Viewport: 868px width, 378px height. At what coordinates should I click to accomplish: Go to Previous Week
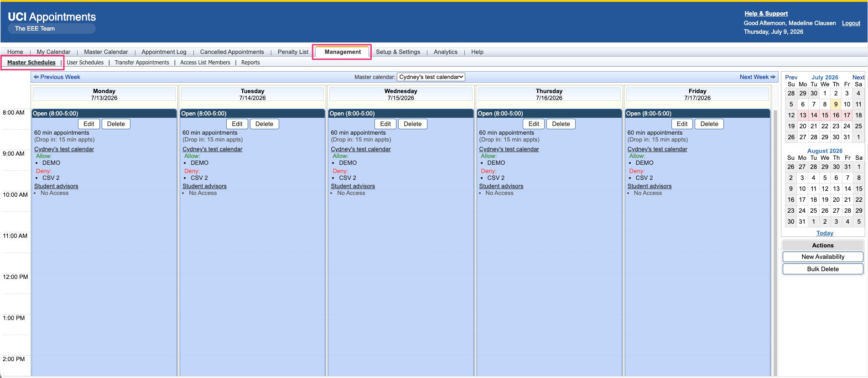tap(57, 77)
